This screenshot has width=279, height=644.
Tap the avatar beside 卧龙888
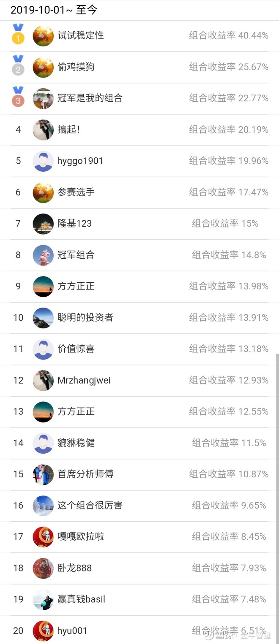(x=43, y=568)
